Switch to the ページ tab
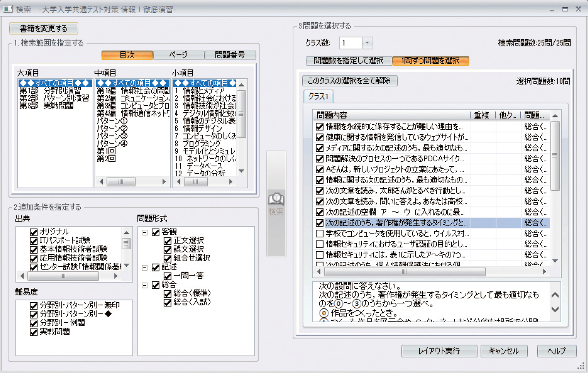The width and height of the screenshot is (588, 373). click(179, 55)
